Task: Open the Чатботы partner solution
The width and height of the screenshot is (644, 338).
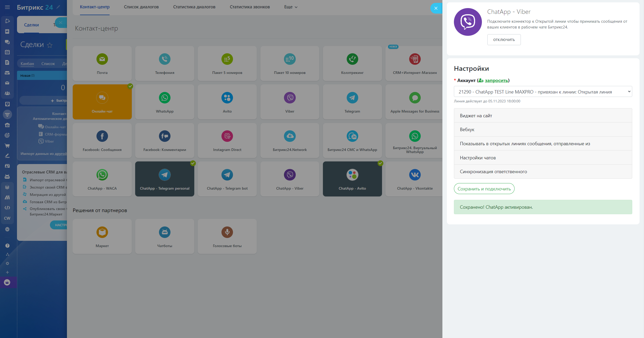Action: tap(164, 236)
